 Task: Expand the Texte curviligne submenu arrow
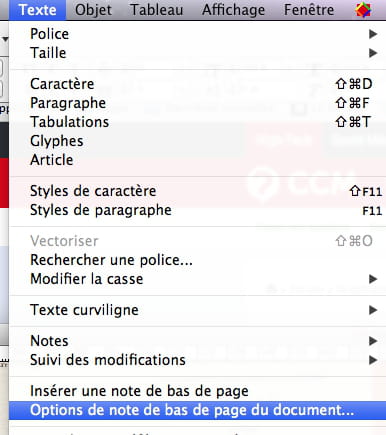coord(373,310)
